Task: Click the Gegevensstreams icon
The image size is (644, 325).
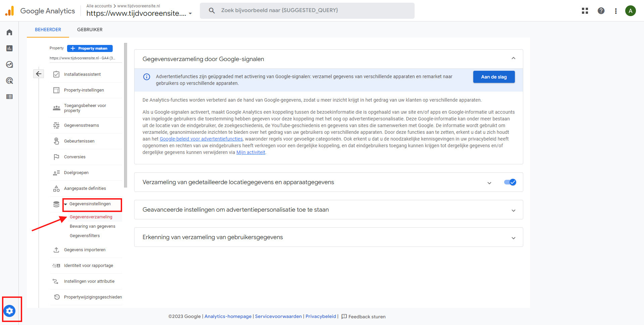Action: 56,125
